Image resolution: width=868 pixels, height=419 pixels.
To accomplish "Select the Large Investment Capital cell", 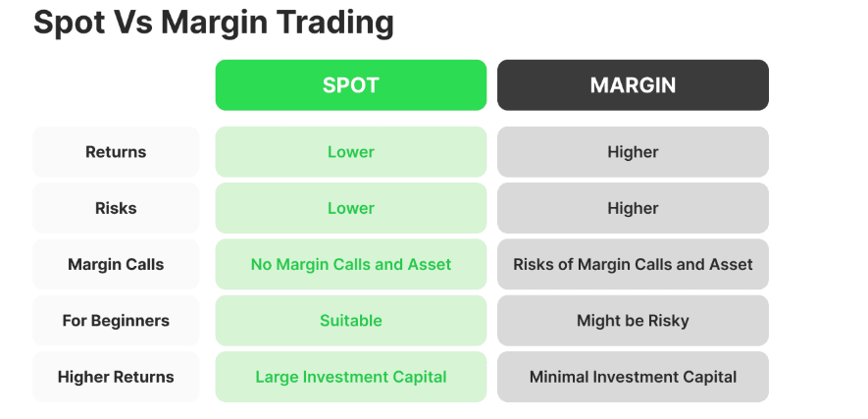I will pos(350,377).
